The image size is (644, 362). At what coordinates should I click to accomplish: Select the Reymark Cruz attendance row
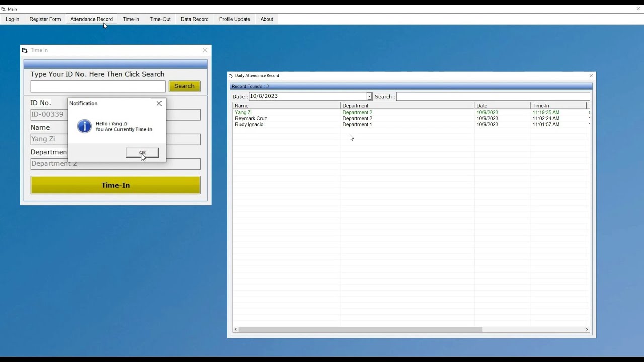click(411, 119)
